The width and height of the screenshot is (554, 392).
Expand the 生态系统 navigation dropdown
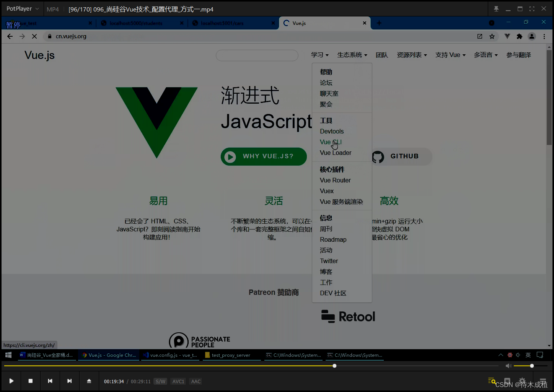352,55
